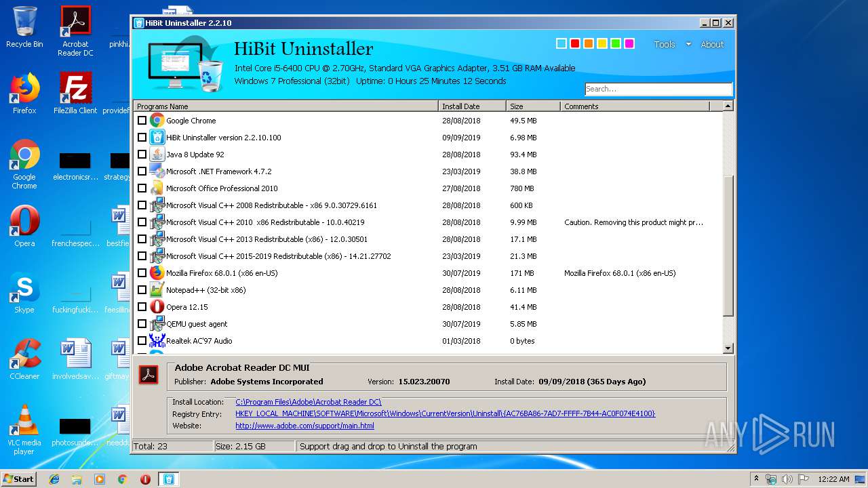Viewport: 868px width, 488px height.
Task: Open the About menu
Action: click(712, 44)
